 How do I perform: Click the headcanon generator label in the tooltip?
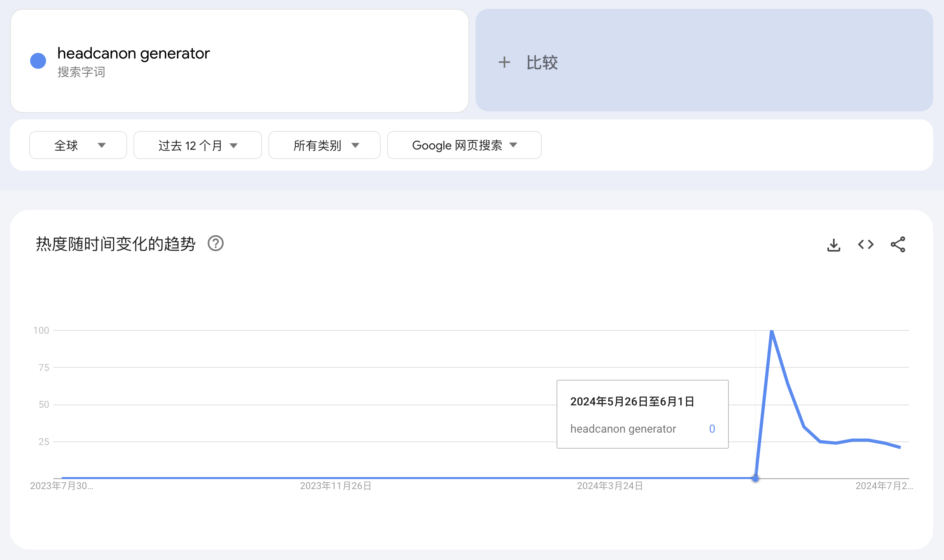click(x=623, y=429)
